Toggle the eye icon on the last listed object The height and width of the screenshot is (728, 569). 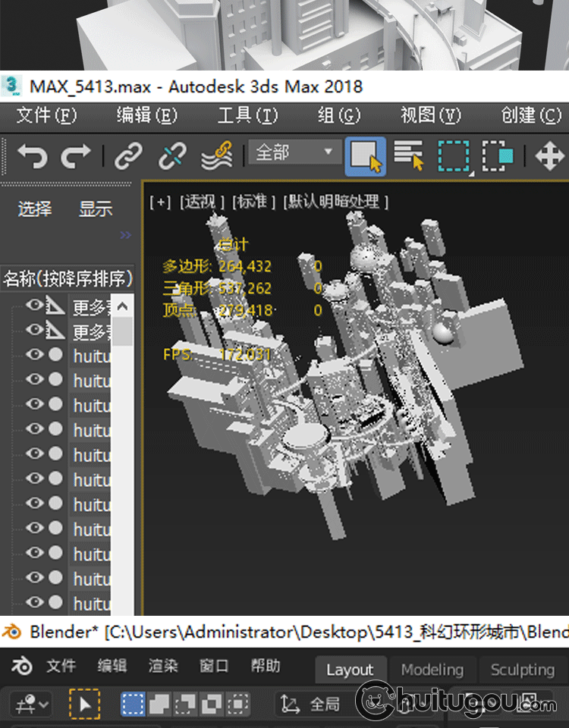pyautogui.click(x=34, y=602)
